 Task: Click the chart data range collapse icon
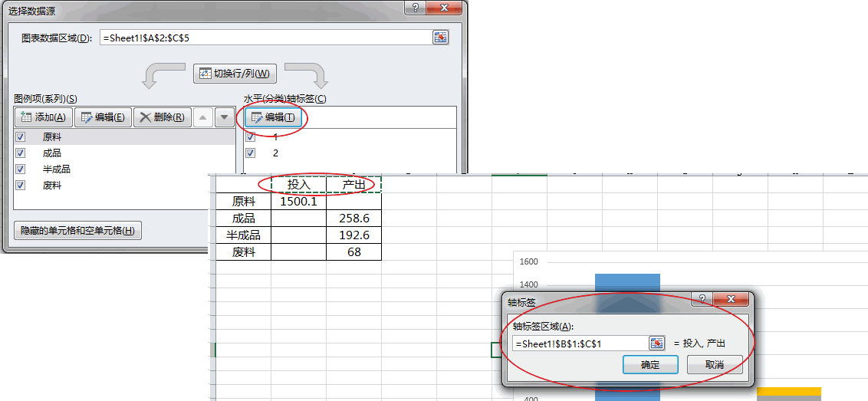[x=440, y=38]
